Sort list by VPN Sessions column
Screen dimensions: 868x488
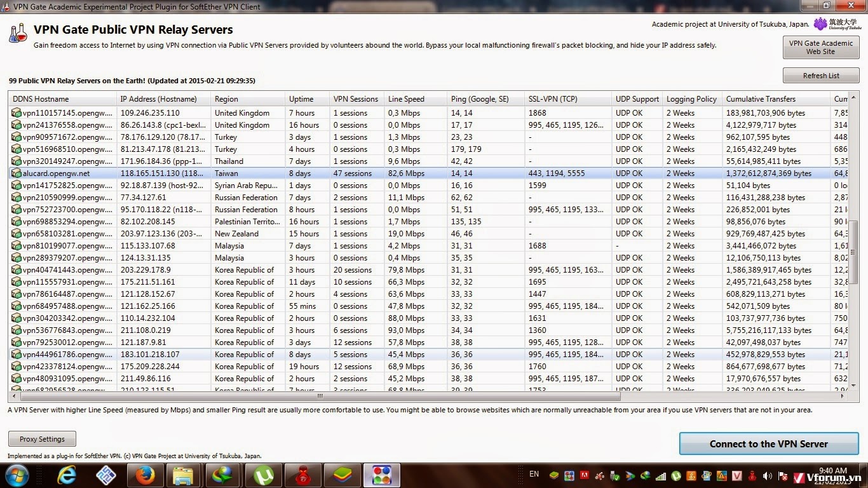(357, 99)
